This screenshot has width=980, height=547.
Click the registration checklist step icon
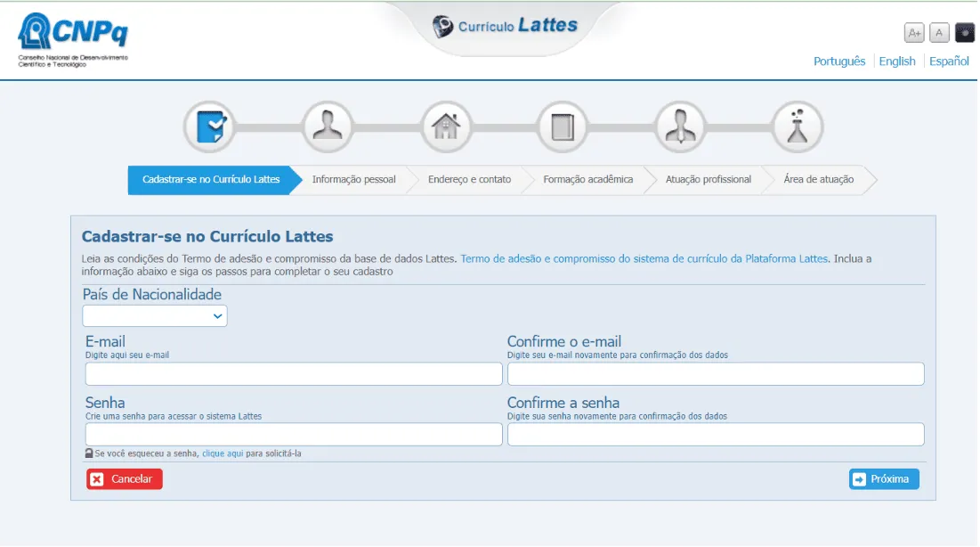coord(210,127)
